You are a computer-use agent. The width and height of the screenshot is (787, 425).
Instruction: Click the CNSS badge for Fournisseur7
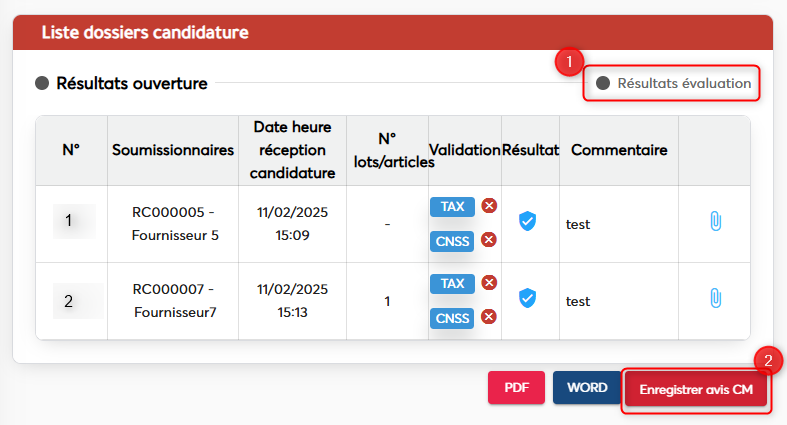coord(452,318)
